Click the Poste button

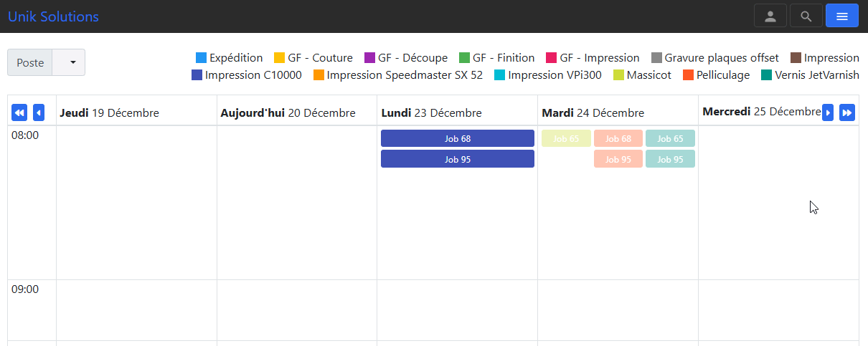pyautogui.click(x=30, y=62)
